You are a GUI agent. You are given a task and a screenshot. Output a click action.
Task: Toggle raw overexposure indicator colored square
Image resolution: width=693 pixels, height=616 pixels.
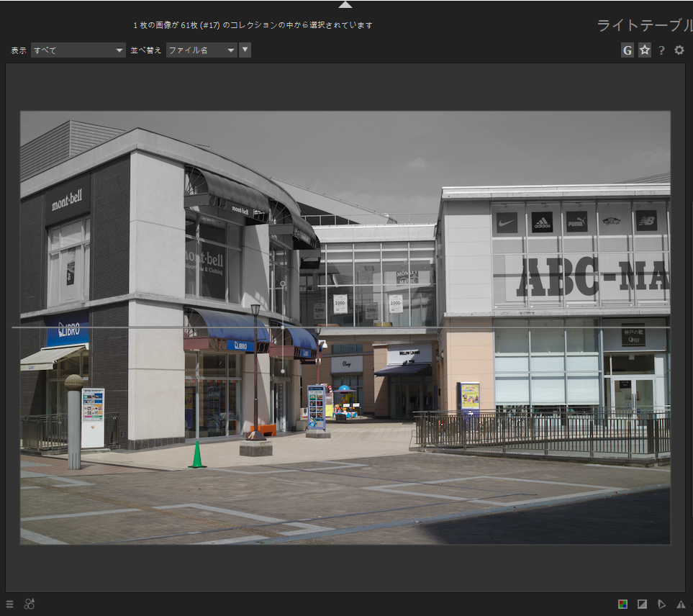pyautogui.click(x=622, y=604)
